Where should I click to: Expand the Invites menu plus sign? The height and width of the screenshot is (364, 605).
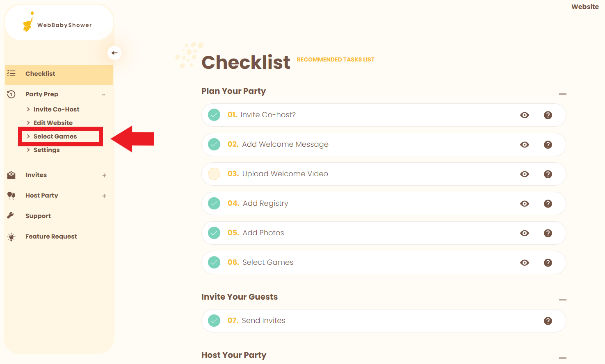tap(104, 175)
